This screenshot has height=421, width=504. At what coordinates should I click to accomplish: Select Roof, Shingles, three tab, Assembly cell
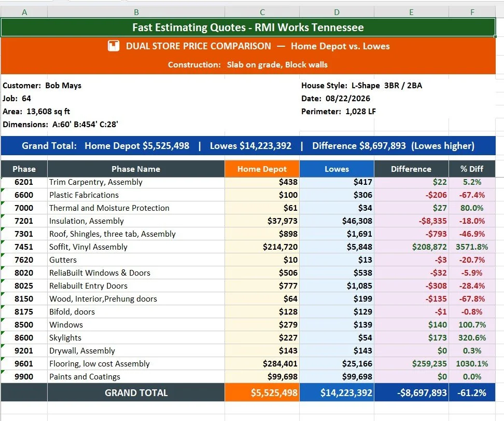(136, 234)
